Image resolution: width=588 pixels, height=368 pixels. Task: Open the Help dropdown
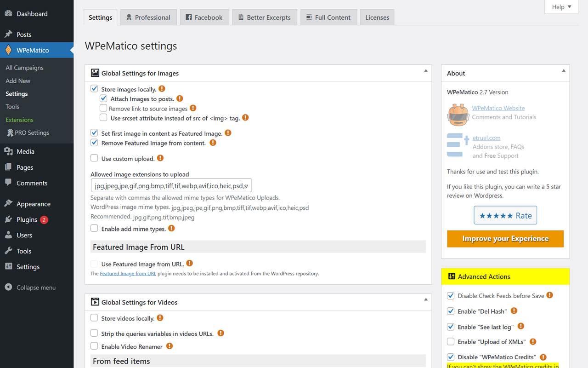click(x=561, y=7)
